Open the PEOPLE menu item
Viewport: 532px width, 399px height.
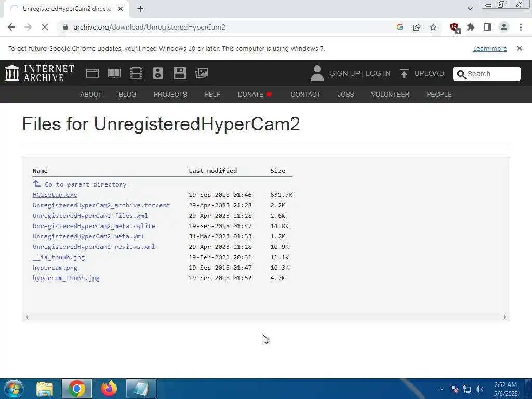click(439, 95)
